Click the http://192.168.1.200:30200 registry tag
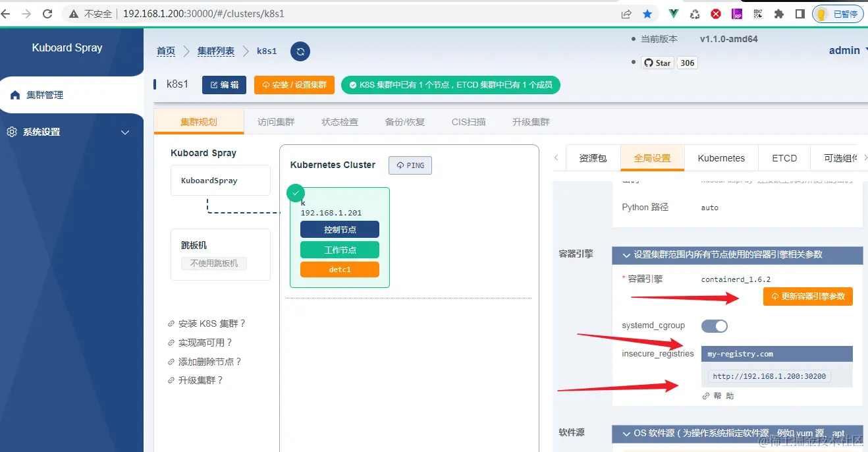 pyautogui.click(x=770, y=376)
